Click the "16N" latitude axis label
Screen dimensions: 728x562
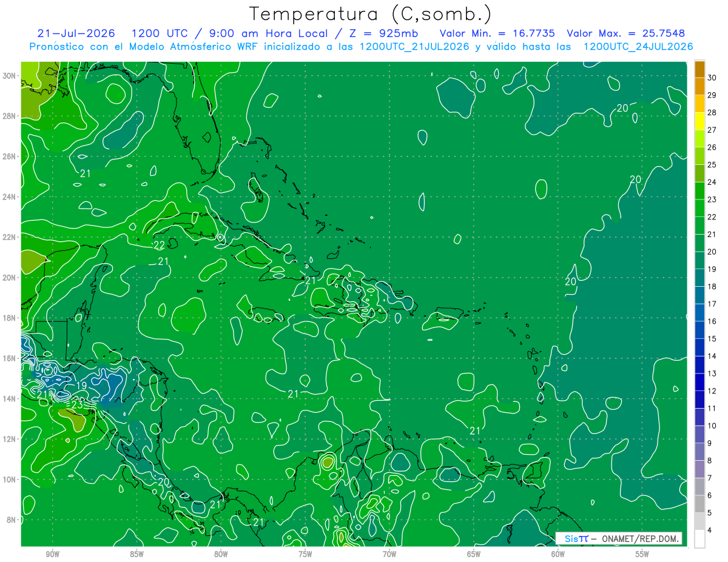pyautogui.click(x=10, y=358)
